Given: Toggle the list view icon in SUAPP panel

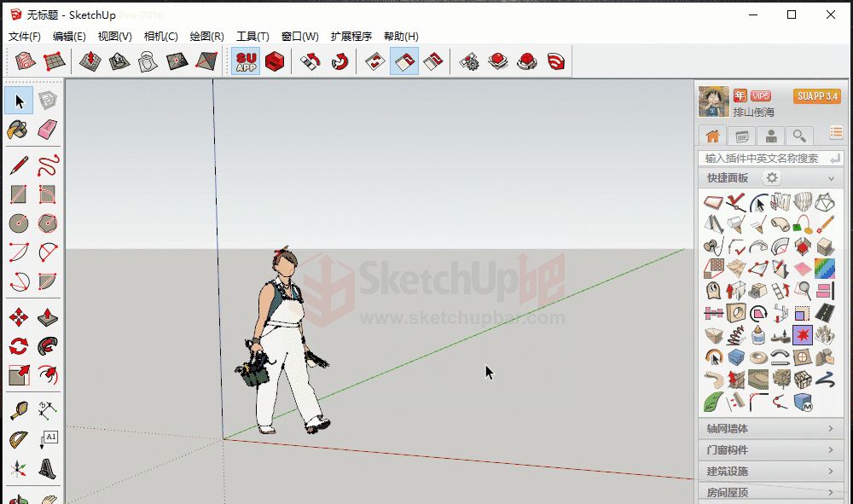Looking at the screenshot, I should click(836, 133).
